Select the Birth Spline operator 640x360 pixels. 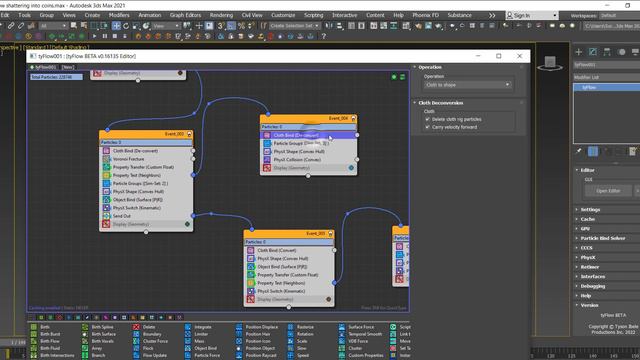[98, 327]
